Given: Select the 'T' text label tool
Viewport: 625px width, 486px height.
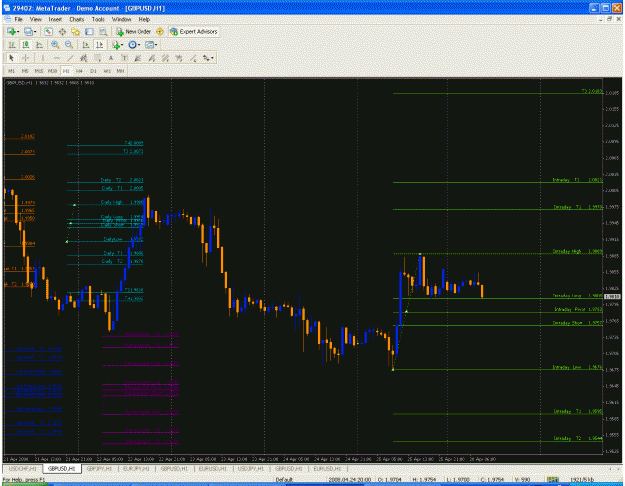Looking at the screenshot, I should click(x=124, y=58).
